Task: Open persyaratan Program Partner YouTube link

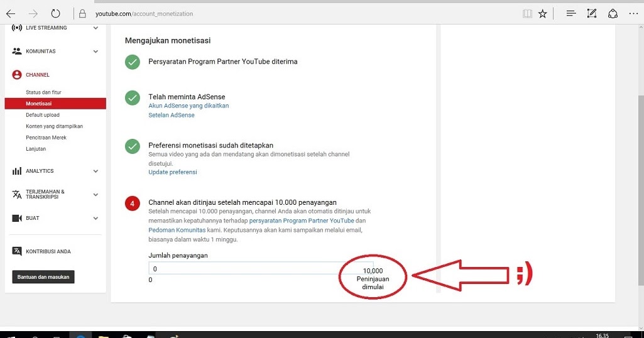Action: click(x=302, y=221)
